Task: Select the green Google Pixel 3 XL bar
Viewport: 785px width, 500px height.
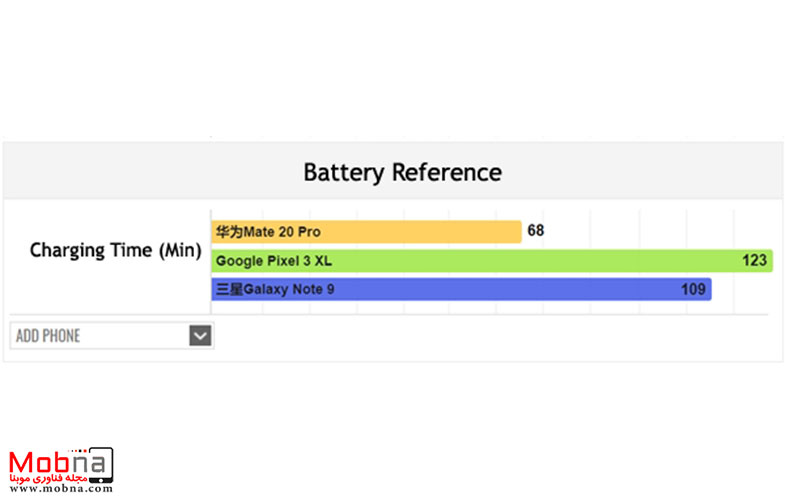Action: tap(500, 261)
